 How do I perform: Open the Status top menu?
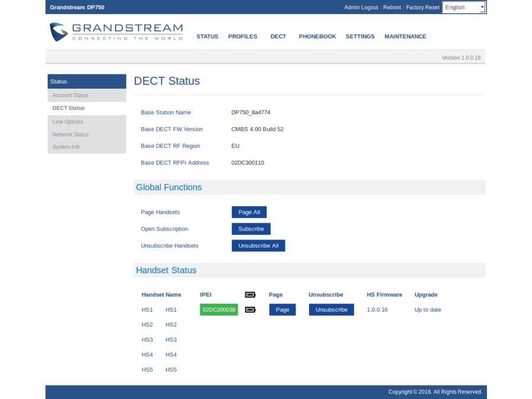click(207, 37)
